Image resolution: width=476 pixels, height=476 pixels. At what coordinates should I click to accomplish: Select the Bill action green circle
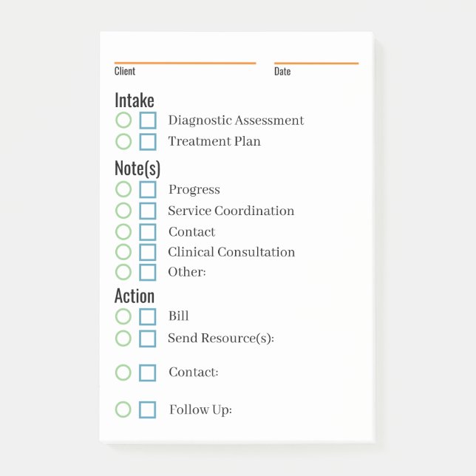(x=123, y=316)
